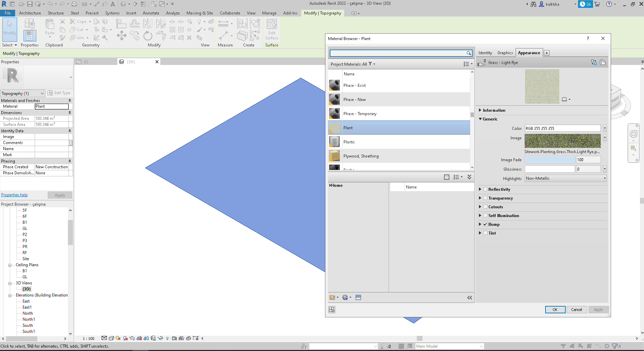Open the Project Materials filter icon
This screenshot has height=351, width=644.
(370, 64)
